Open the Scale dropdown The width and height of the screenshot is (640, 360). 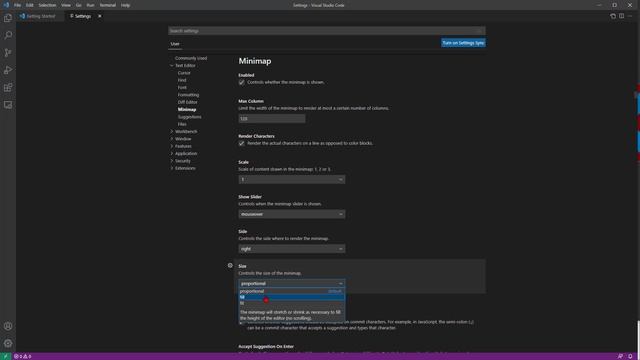(x=291, y=180)
